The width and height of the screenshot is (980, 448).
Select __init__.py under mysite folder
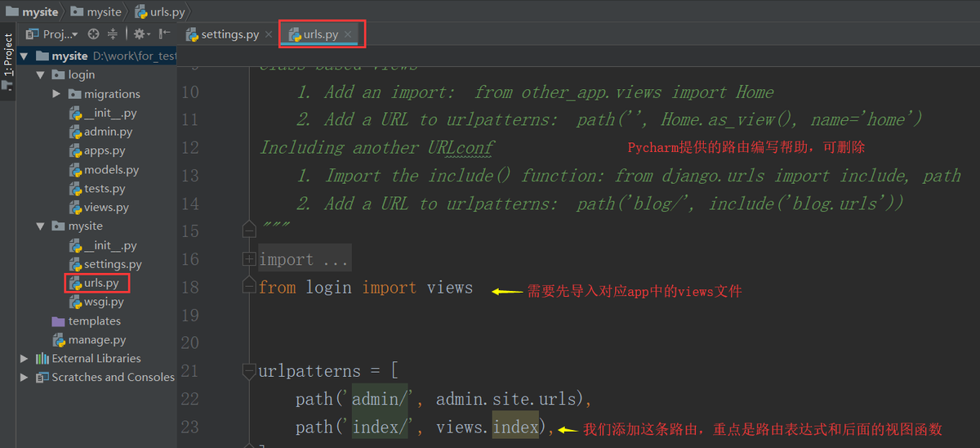click(x=110, y=245)
